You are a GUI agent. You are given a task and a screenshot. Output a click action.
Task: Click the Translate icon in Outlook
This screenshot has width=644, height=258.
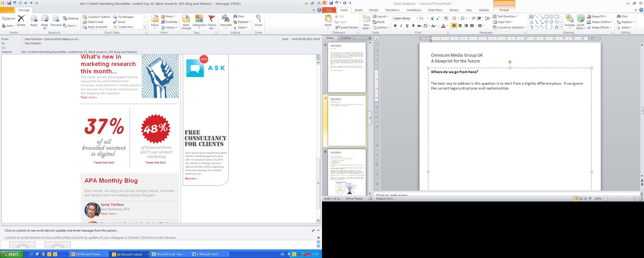pyautogui.click(x=225, y=19)
